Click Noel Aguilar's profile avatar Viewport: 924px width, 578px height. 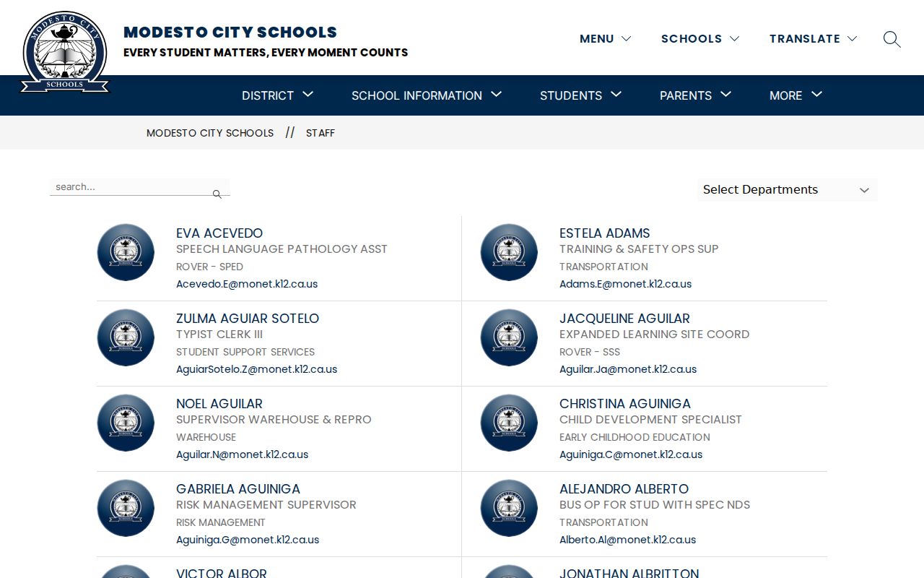tap(126, 423)
